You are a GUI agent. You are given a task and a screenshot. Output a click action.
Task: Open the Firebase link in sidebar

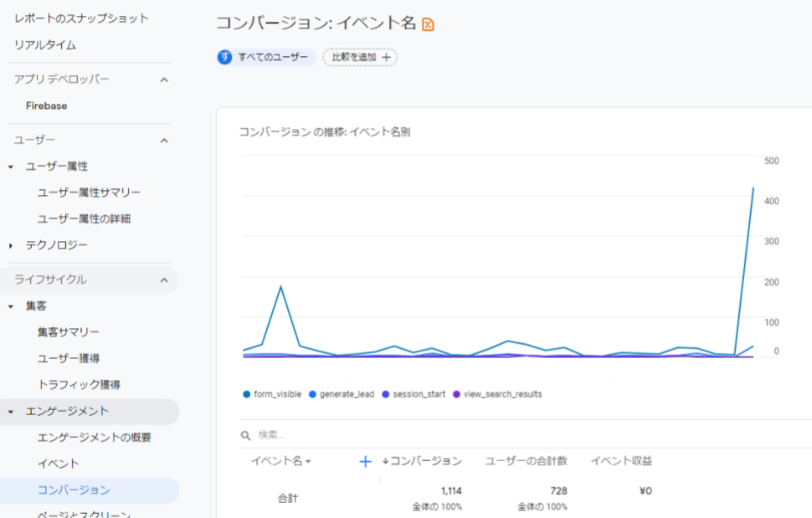coord(47,106)
